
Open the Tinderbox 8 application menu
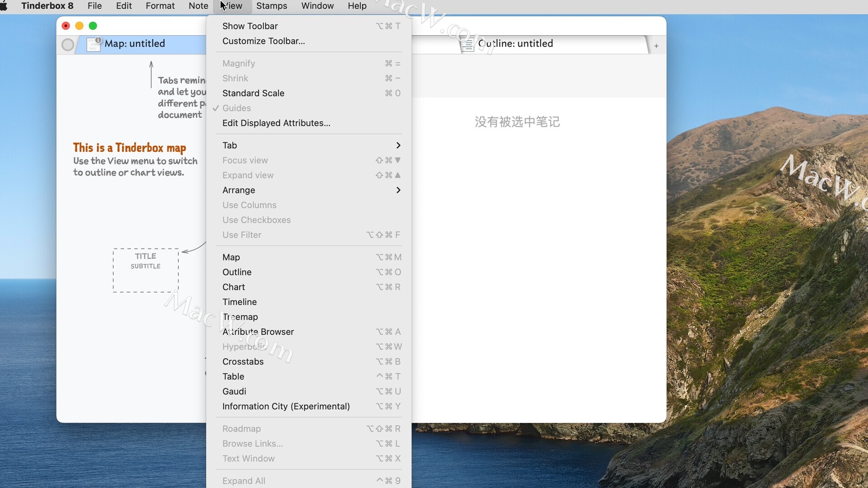47,6
